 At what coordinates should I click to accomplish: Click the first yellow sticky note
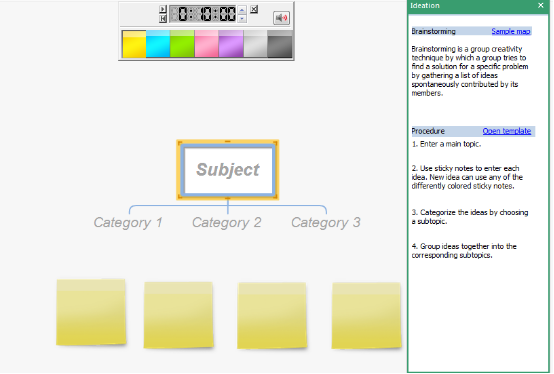pyautogui.click(x=91, y=312)
